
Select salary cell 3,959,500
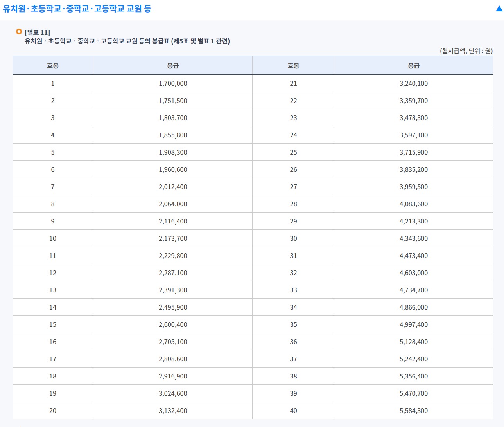(x=414, y=187)
